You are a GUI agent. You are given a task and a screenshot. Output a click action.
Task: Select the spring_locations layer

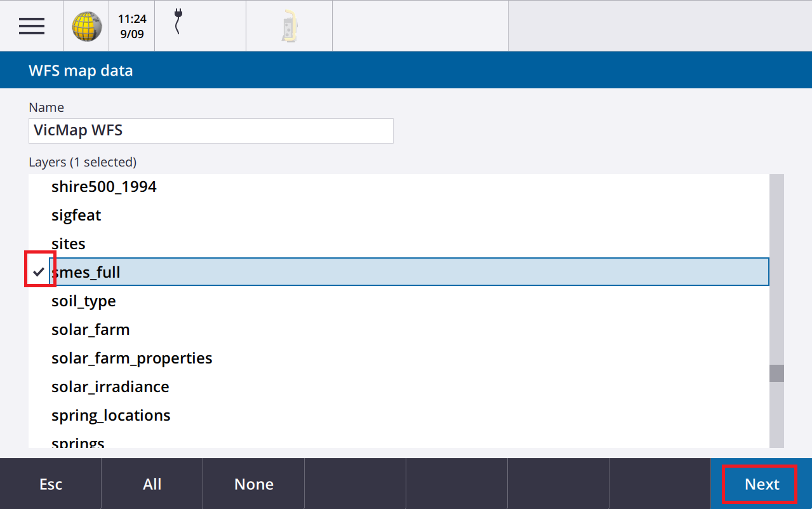pyautogui.click(x=111, y=416)
